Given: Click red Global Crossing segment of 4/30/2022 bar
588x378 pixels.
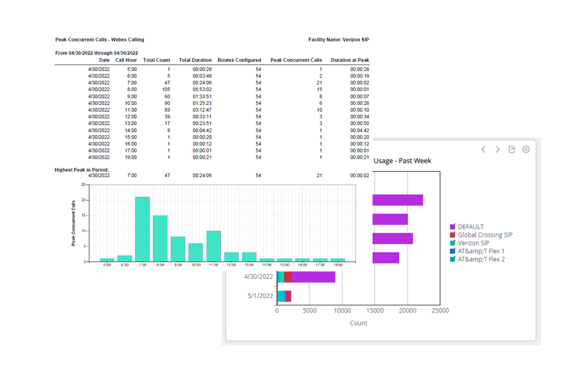Looking at the screenshot, I should click(288, 277).
